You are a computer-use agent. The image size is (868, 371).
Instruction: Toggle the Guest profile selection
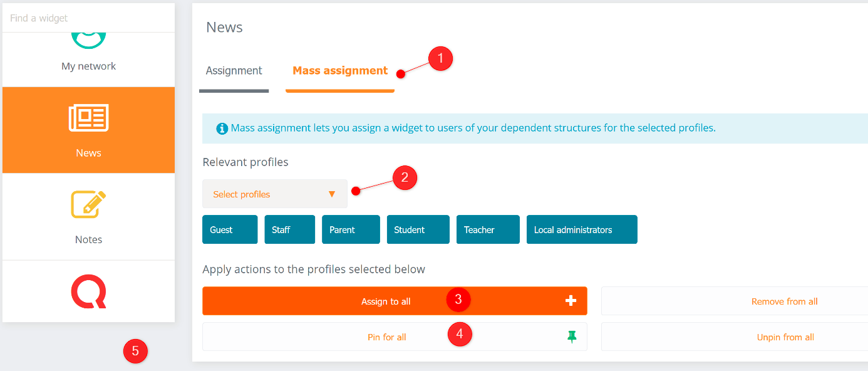pos(229,229)
